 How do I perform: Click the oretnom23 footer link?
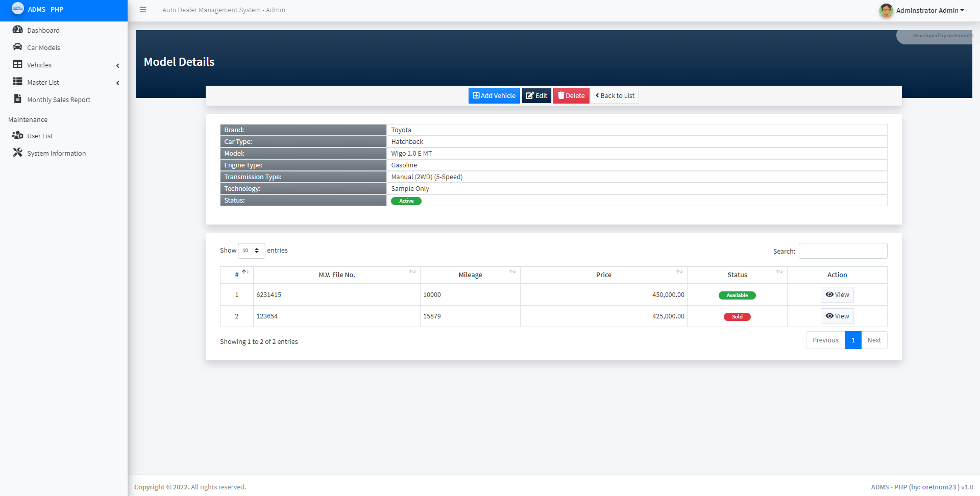tap(939, 487)
